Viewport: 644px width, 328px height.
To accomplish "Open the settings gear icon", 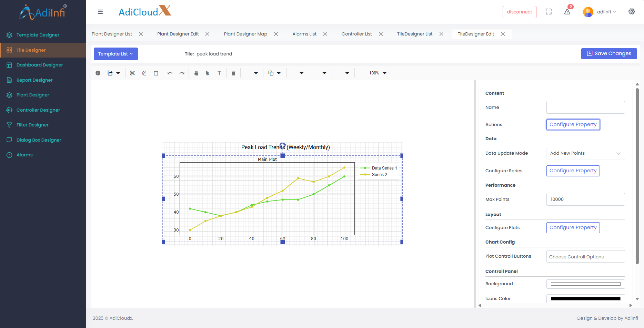I will click(632, 11).
